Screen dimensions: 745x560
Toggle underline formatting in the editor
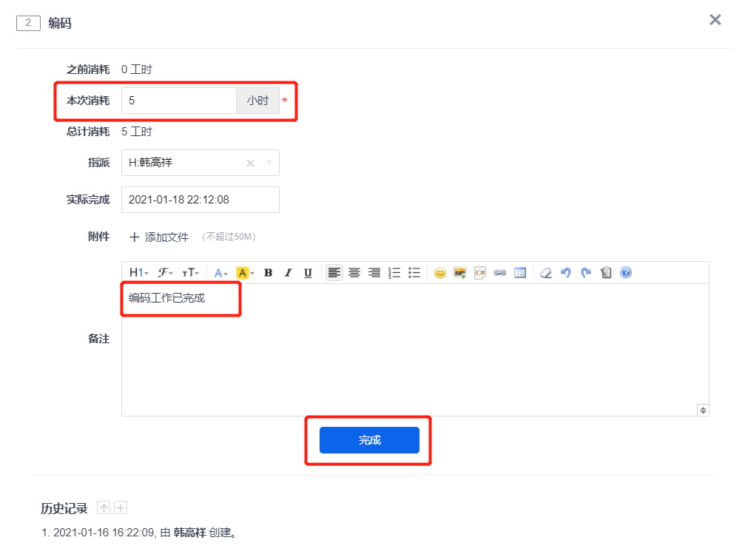click(x=308, y=273)
